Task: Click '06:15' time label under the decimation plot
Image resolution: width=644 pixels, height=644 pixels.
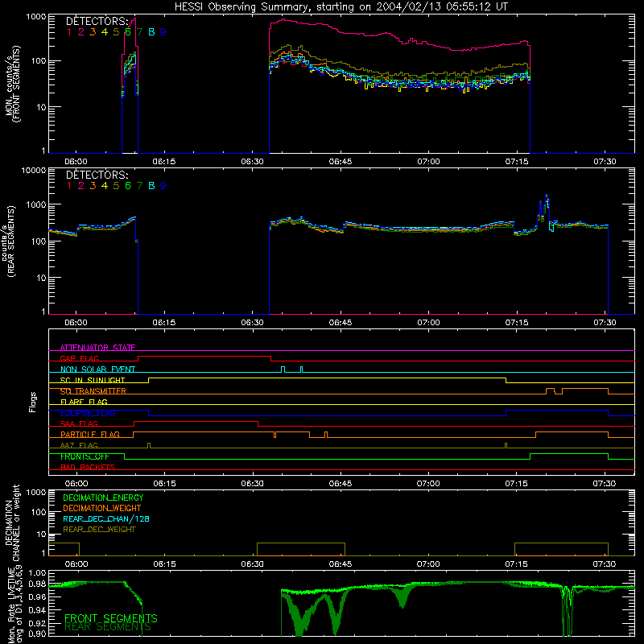Action: (x=164, y=564)
